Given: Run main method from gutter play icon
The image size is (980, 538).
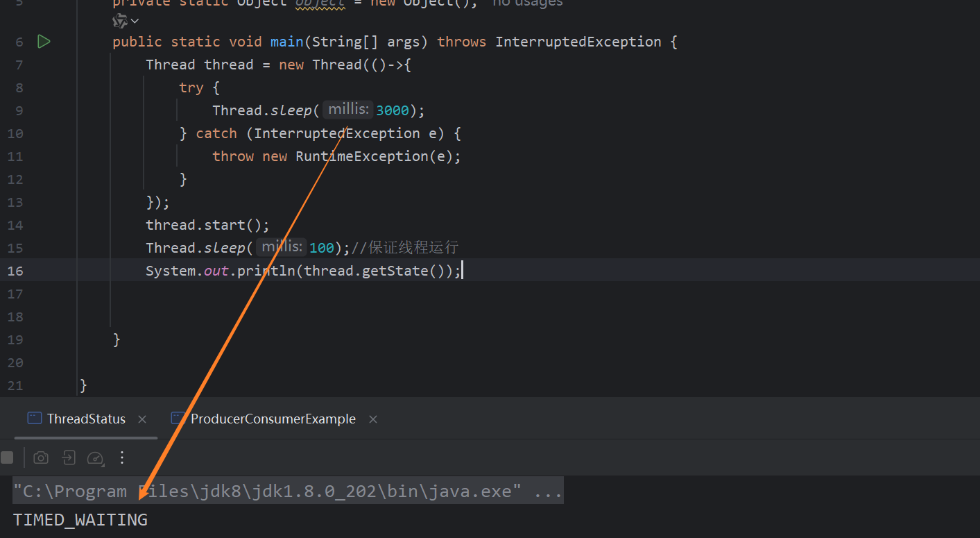Looking at the screenshot, I should pyautogui.click(x=44, y=42).
